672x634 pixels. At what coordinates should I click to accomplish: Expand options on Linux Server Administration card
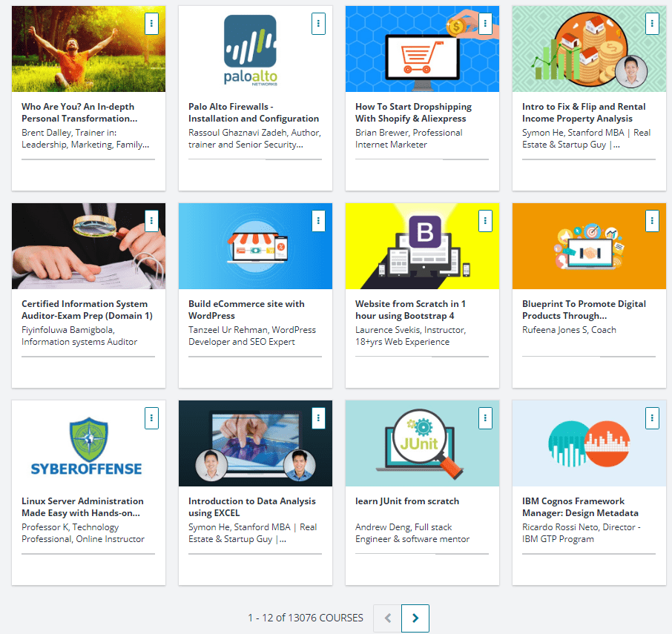151,418
